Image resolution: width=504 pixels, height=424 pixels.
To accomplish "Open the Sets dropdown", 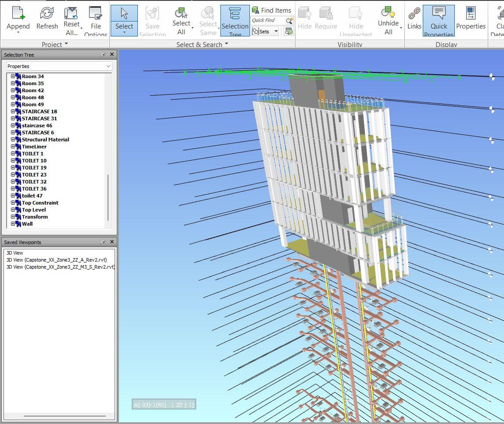I will (266, 31).
